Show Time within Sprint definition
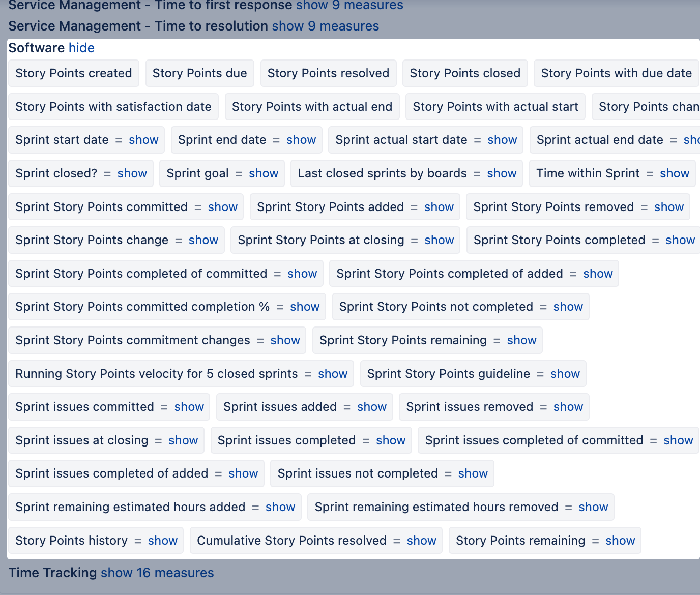This screenshot has width=700, height=595. click(674, 173)
